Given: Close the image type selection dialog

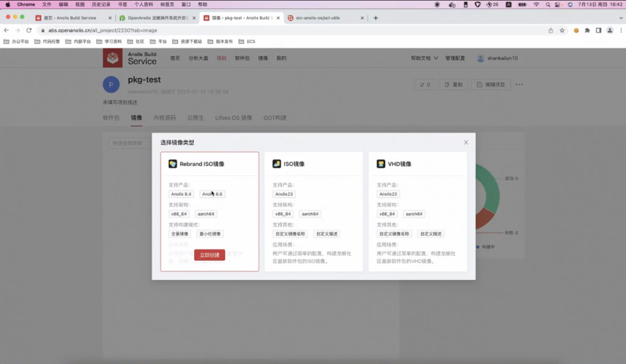Looking at the screenshot, I should pyautogui.click(x=466, y=143).
